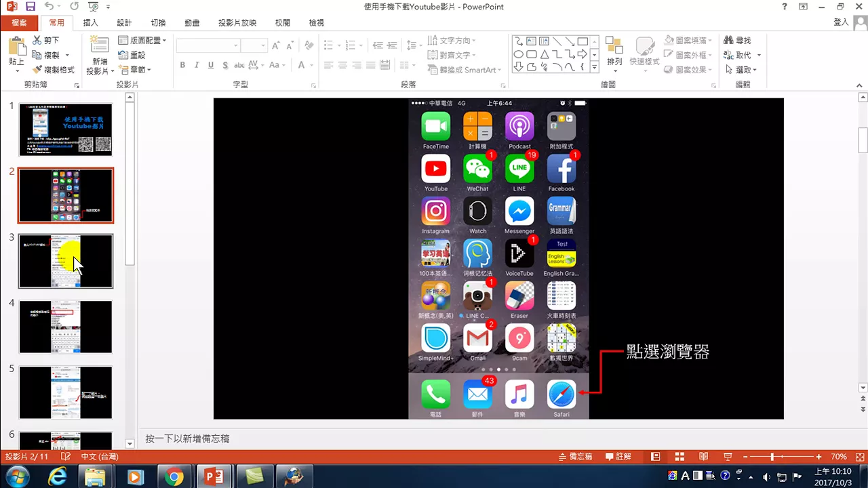Toggle Strikethrough formatting
Image resolution: width=868 pixels, height=488 pixels.
tap(239, 66)
